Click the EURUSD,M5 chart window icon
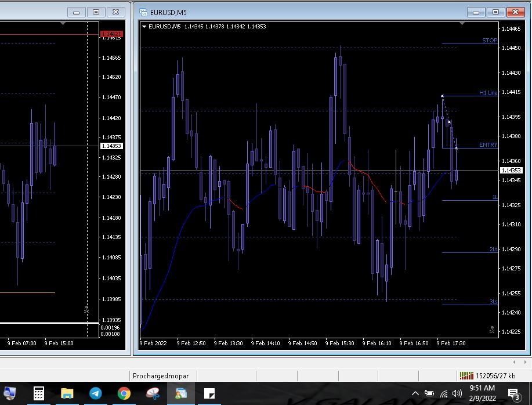The height and width of the screenshot is (405, 532). (144, 12)
